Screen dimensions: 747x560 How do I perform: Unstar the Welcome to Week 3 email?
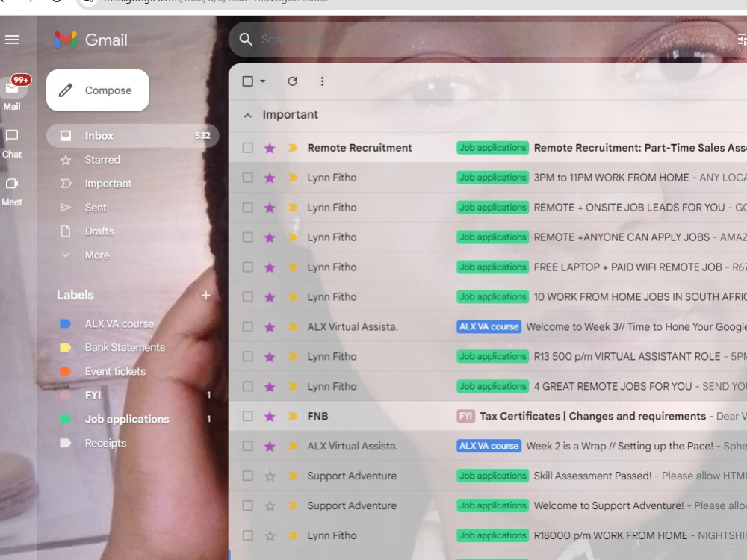tap(270, 327)
